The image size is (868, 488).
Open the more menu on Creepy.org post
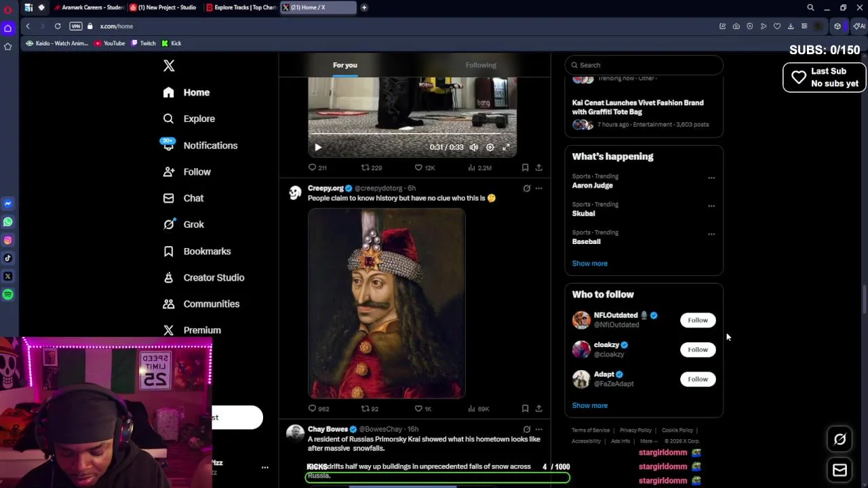point(538,188)
